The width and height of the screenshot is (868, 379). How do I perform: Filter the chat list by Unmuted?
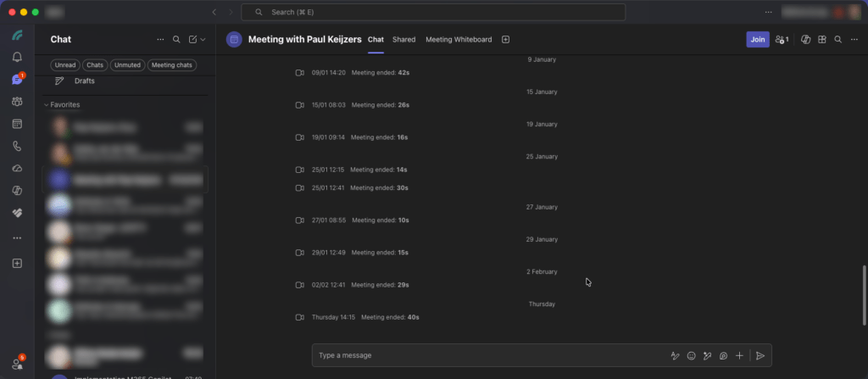point(127,64)
